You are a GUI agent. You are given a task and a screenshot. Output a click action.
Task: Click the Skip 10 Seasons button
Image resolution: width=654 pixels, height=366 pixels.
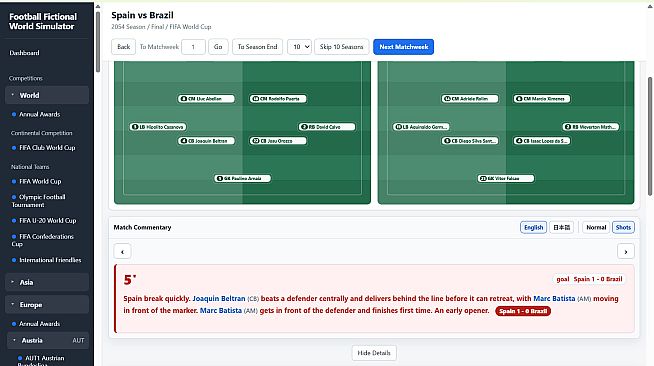[342, 47]
